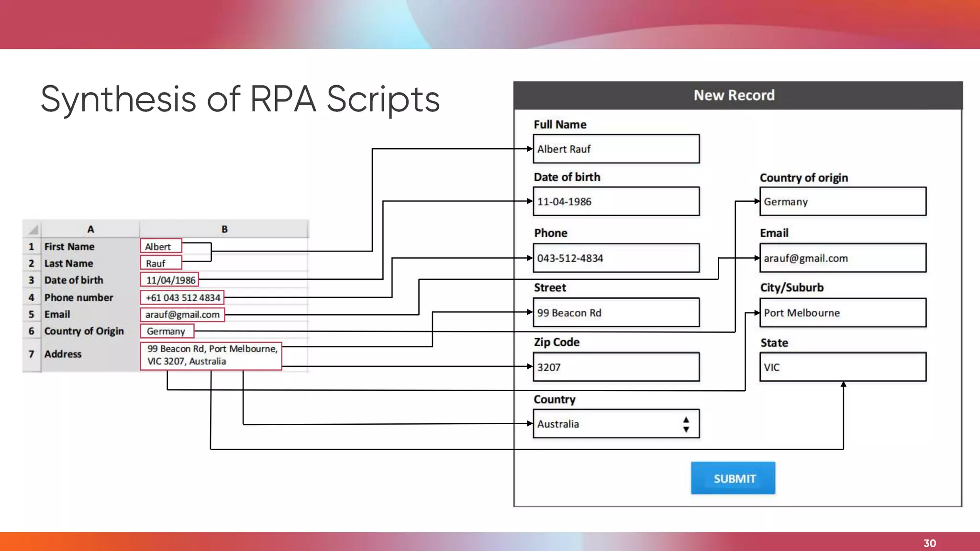Click the State field showing VIC
Screen dimensions: 980x551
(x=842, y=367)
